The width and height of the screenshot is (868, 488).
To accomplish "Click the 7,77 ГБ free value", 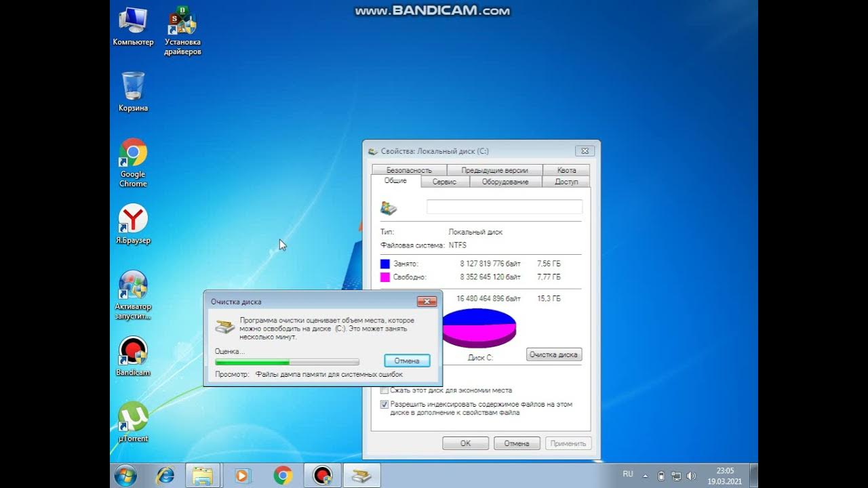I will tap(549, 277).
